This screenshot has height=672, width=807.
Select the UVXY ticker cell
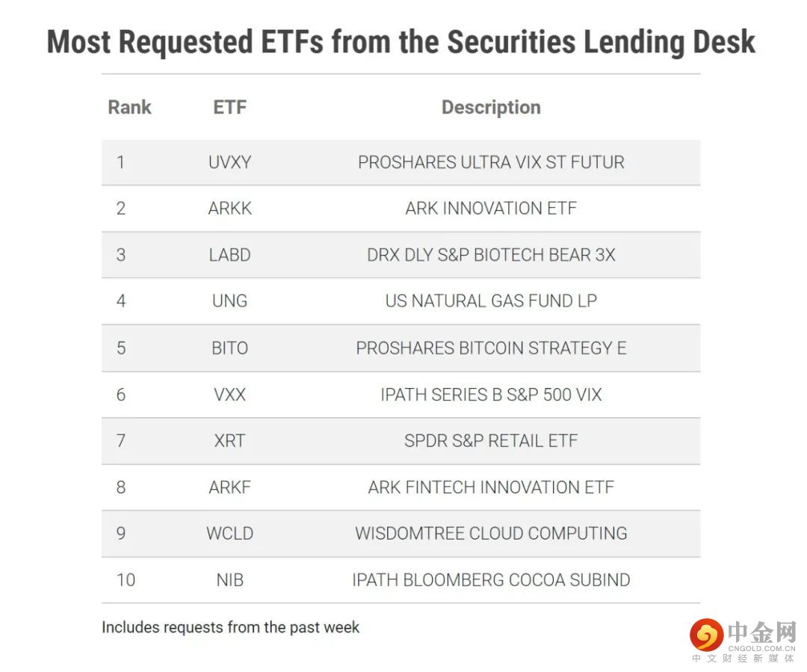point(229,162)
